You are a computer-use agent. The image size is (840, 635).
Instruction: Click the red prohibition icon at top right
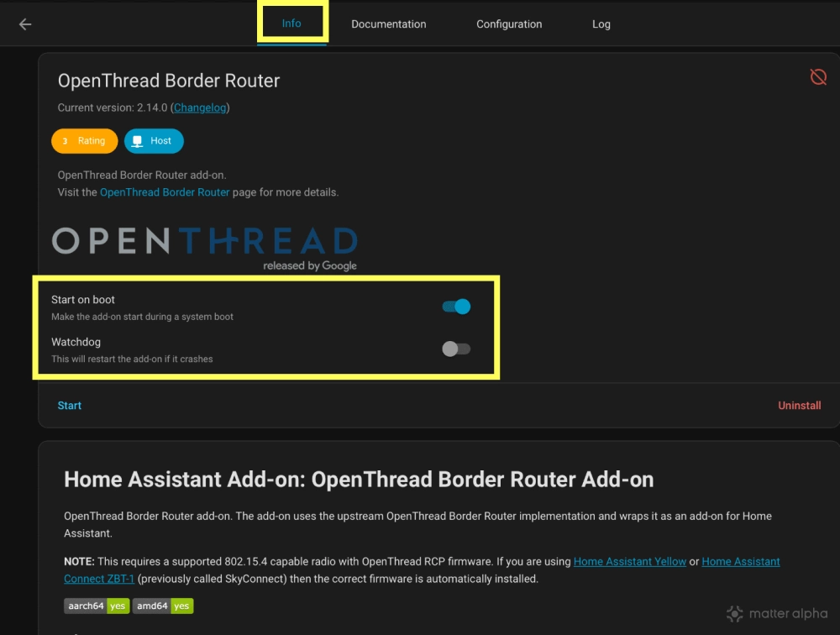coord(817,76)
